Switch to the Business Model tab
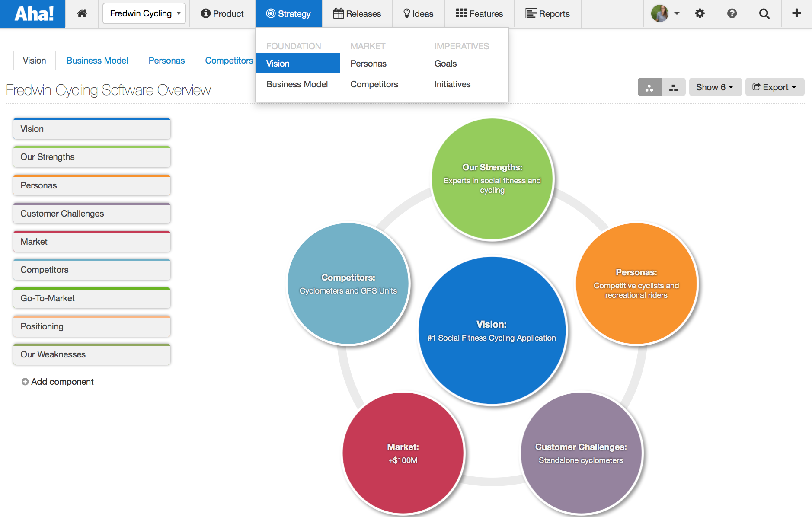 (97, 61)
